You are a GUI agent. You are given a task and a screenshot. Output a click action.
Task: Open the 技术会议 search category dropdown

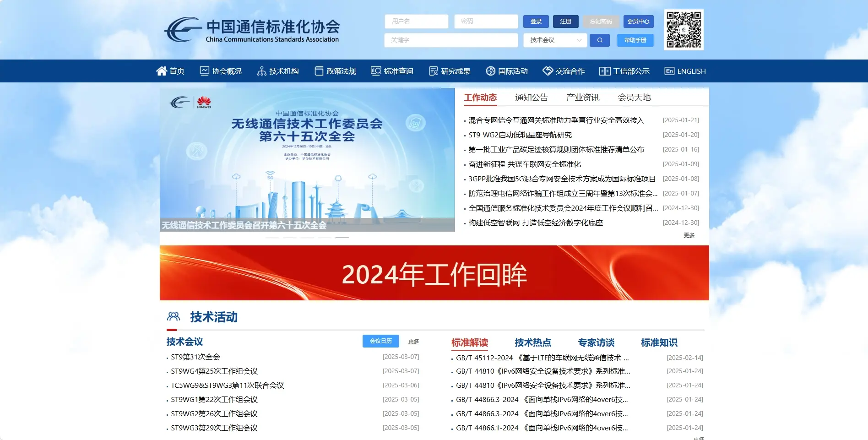554,40
